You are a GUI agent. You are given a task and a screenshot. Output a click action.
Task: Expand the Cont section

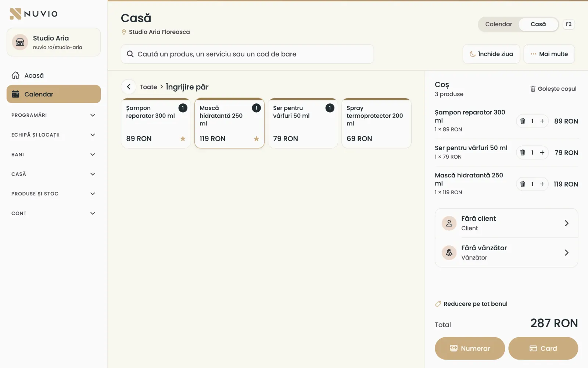54,213
